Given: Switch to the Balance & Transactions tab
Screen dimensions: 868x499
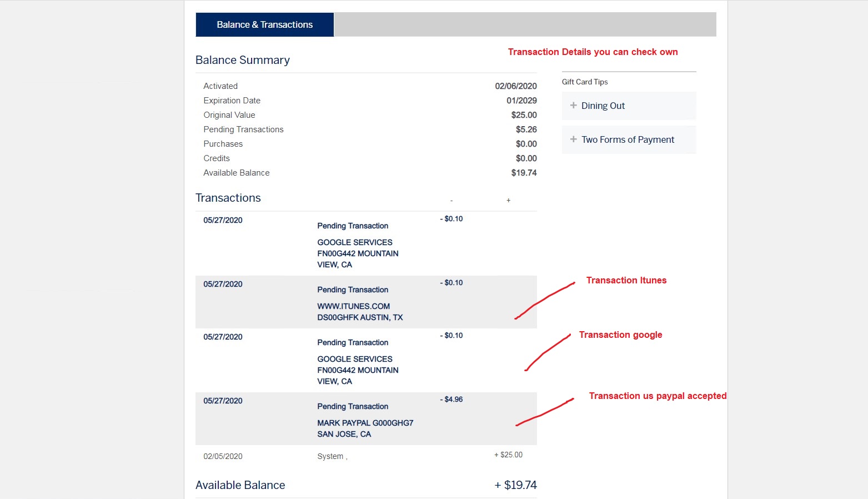Looking at the screenshot, I should tap(264, 24).
